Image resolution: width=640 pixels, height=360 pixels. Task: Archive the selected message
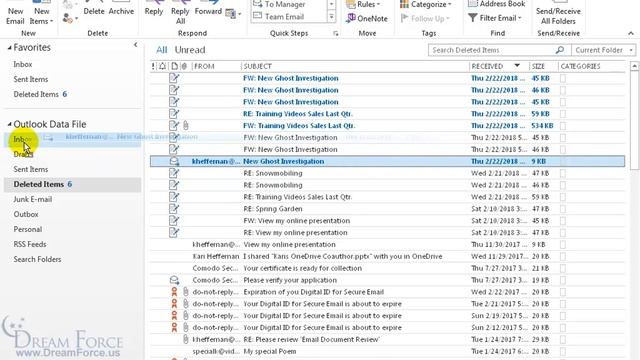pos(121,11)
